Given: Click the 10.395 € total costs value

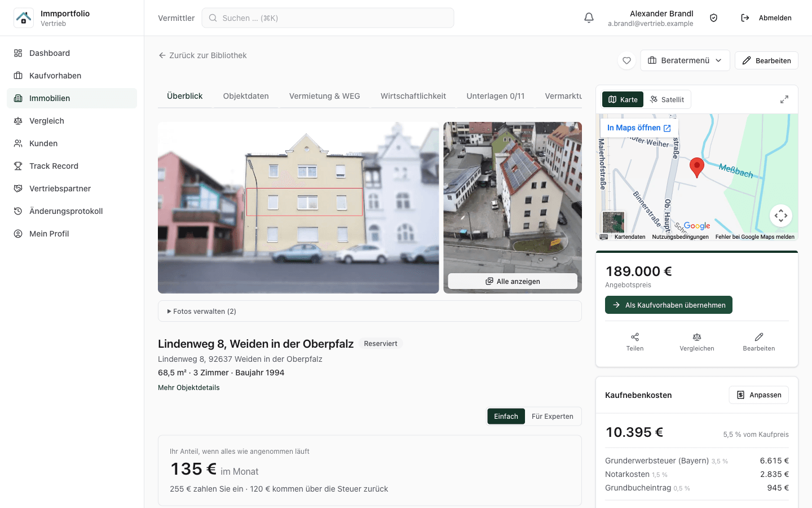Looking at the screenshot, I should click(x=634, y=432).
